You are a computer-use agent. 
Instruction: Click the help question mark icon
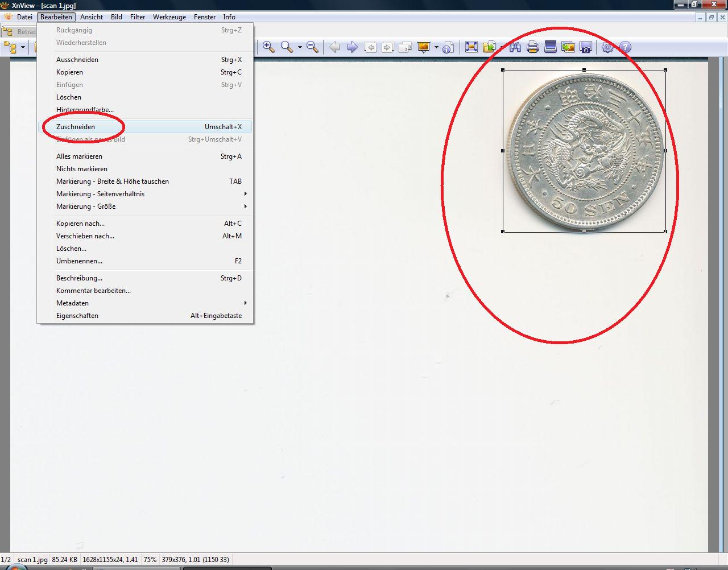coord(625,47)
